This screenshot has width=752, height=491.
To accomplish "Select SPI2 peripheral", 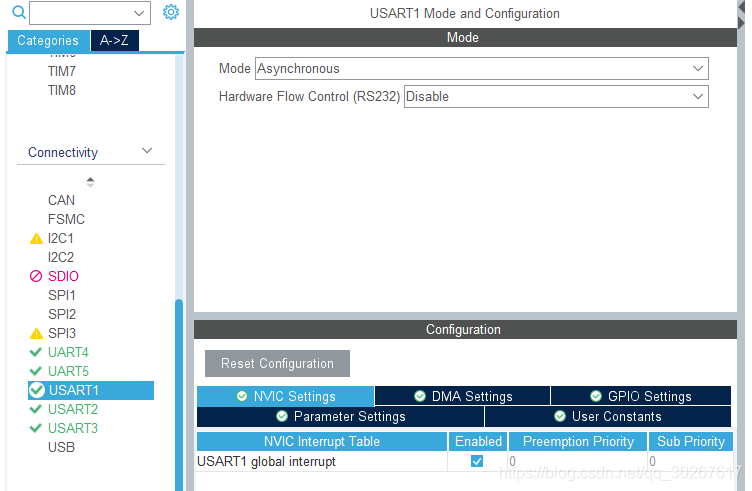I will pyautogui.click(x=62, y=315).
